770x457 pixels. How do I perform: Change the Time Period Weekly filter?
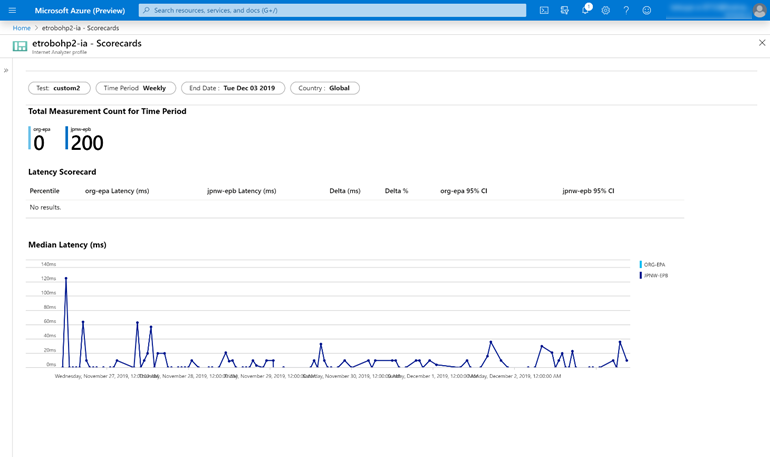pyautogui.click(x=136, y=88)
